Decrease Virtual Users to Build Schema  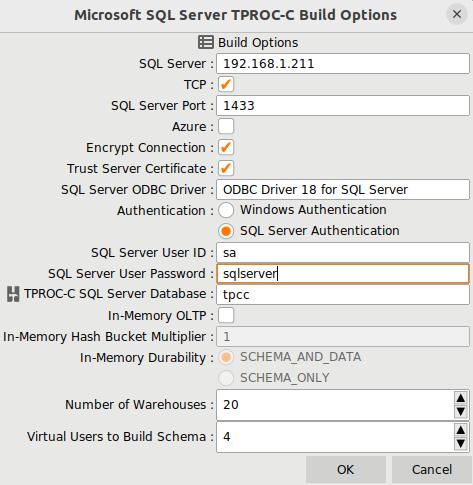[461, 443]
